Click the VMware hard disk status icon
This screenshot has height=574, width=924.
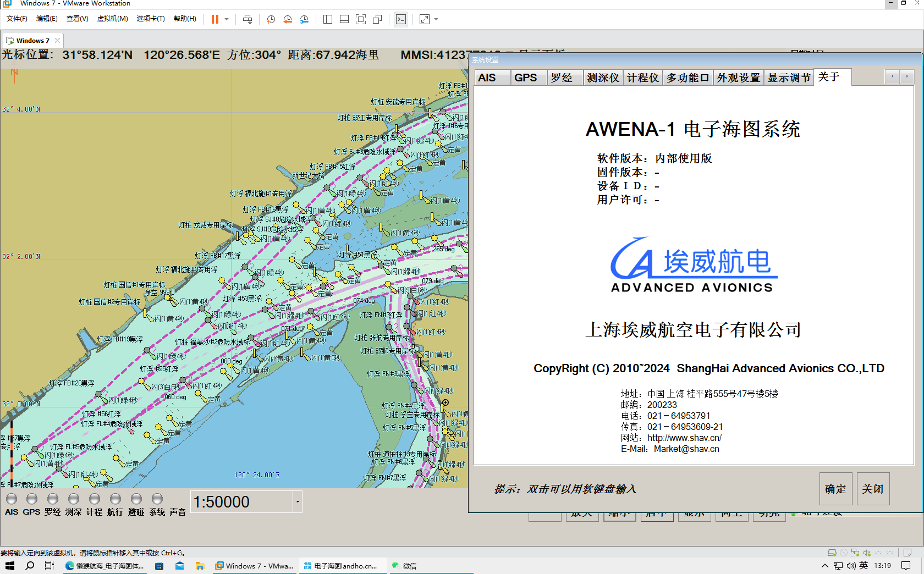click(832, 553)
